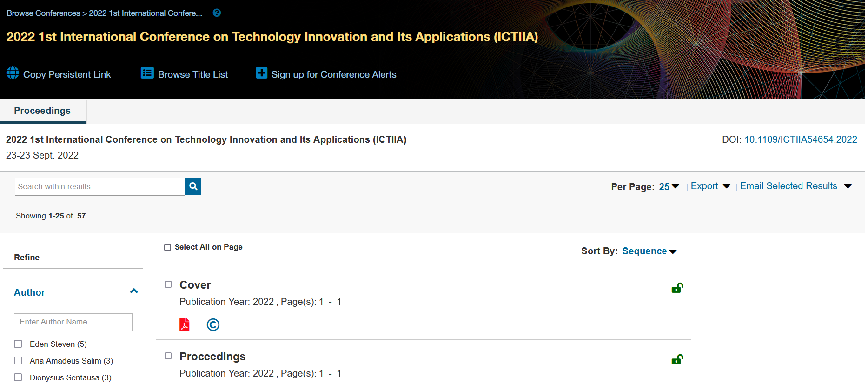
Task: Click the Copy Persistent Link globe icon
Action: click(13, 73)
